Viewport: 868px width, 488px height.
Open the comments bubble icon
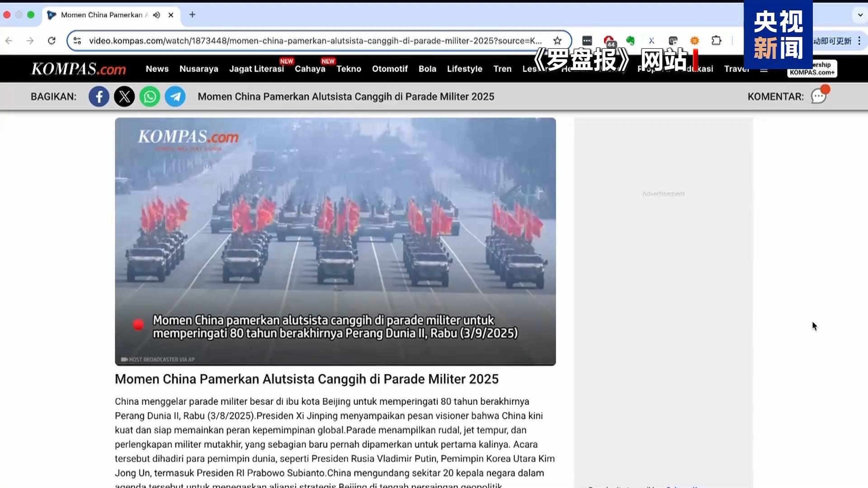818,96
